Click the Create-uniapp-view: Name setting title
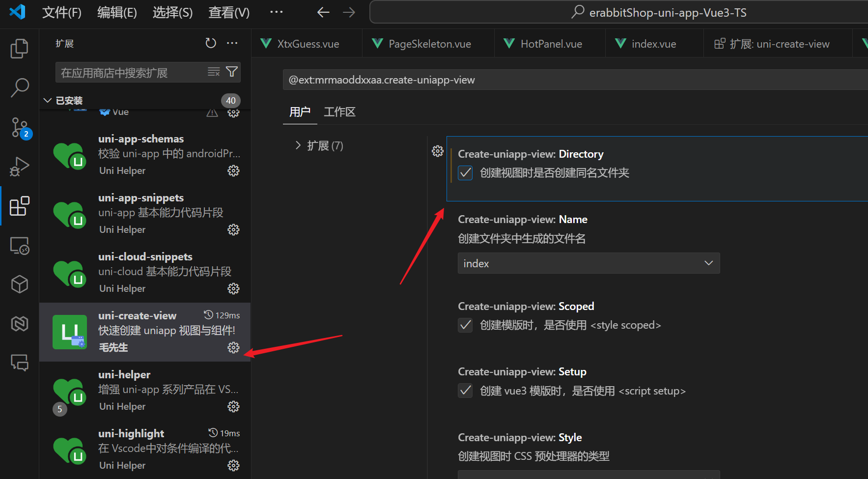The height and width of the screenshot is (479, 868). pyautogui.click(x=523, y=219)
